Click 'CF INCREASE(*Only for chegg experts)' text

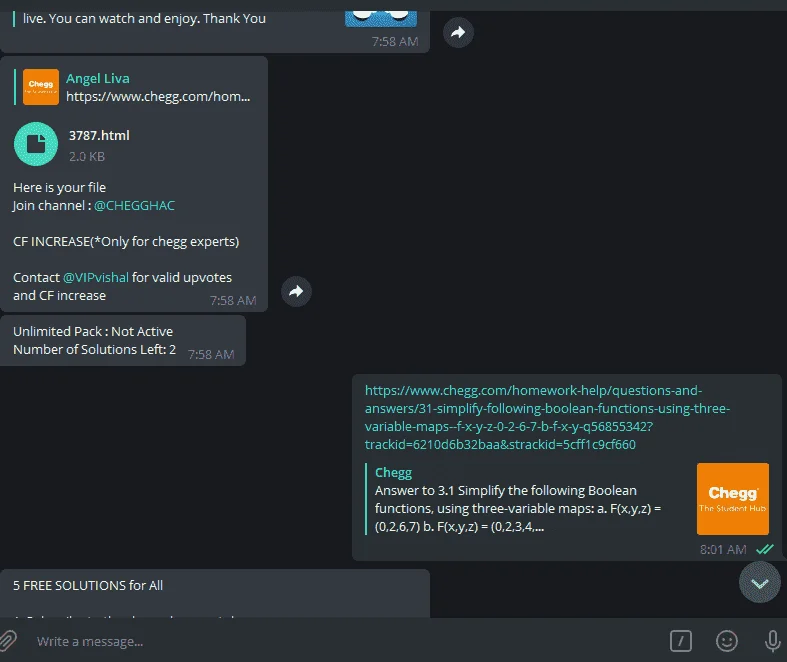(126, 241)
